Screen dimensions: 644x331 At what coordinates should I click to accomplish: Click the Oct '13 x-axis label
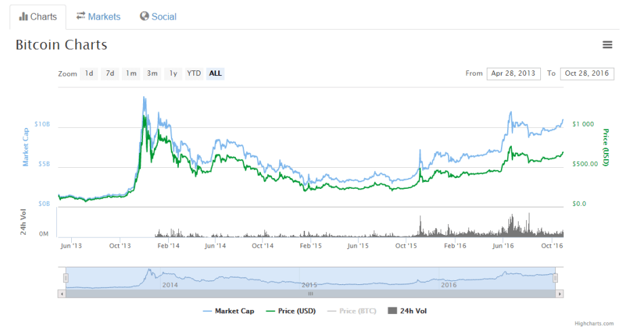tap(120, 246)
